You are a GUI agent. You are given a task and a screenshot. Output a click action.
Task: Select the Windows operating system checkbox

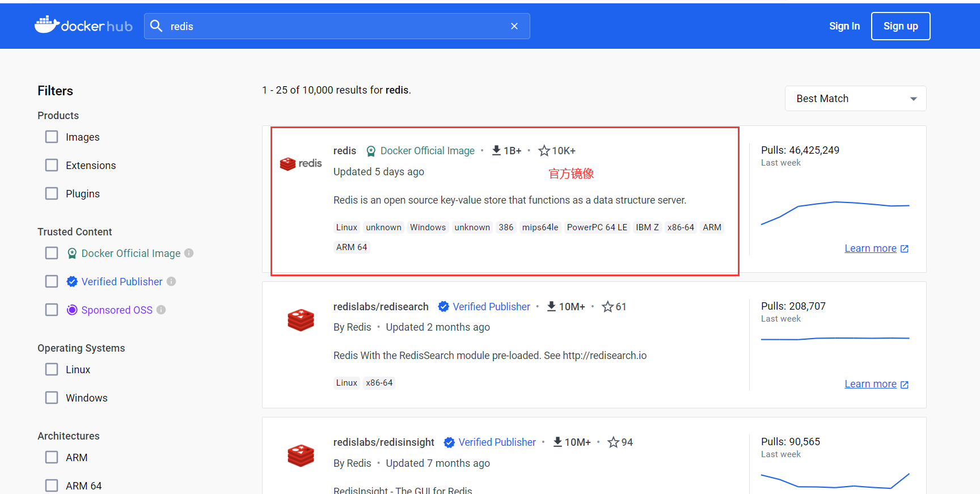pos(52,398)
